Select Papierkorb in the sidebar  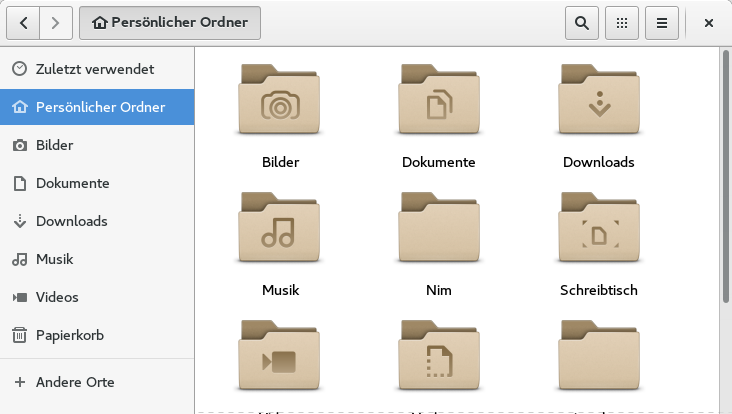click(x=70, y=335)
